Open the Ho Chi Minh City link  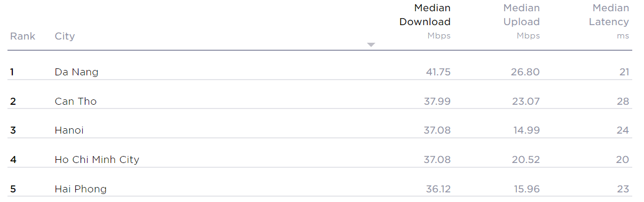pyautogui.click(x=97, y=159)
